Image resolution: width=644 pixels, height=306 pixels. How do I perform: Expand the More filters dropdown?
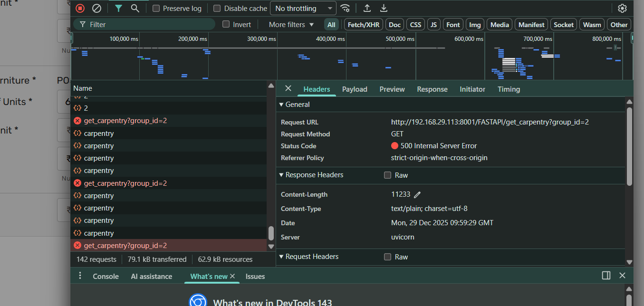[291, 24]
